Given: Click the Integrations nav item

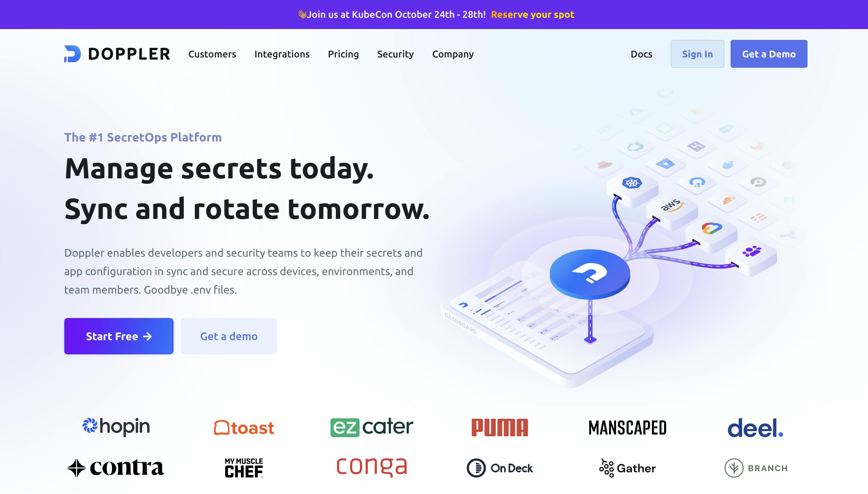Looking at the screenshot, I should 282,54.
